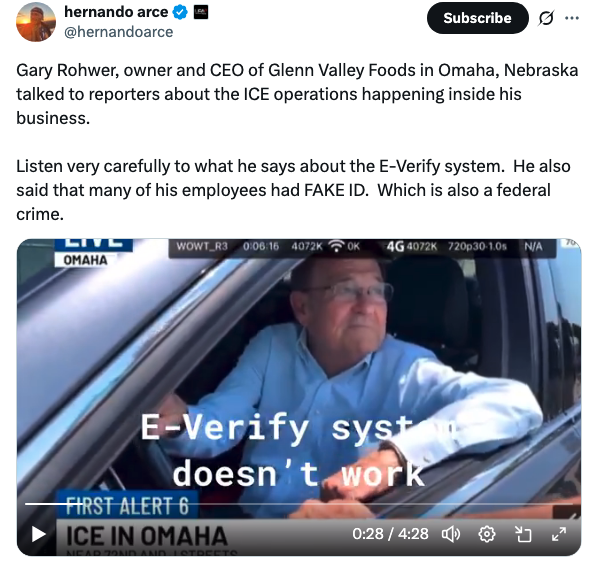
Task: Mute the video with the speaker icon
Action: click(451, 534)
